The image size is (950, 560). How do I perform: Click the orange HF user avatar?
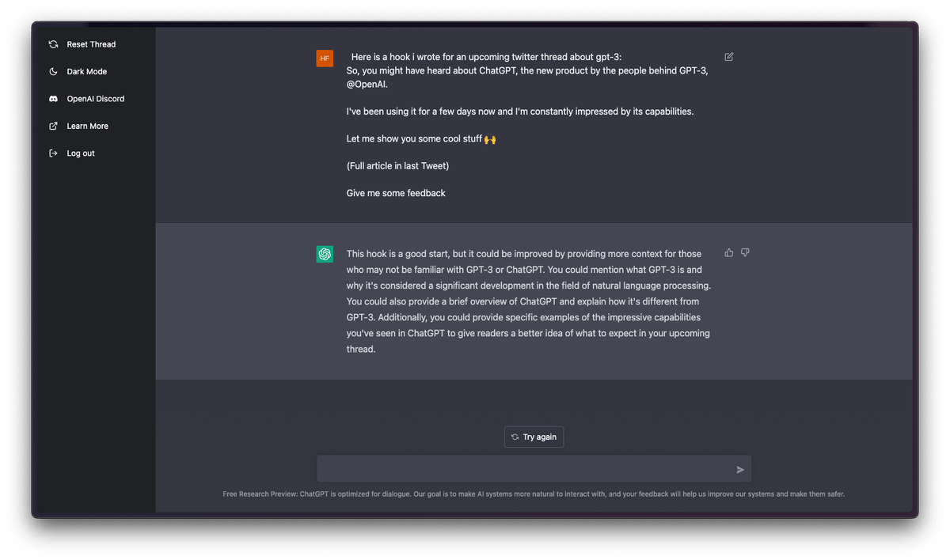(325, 58)
